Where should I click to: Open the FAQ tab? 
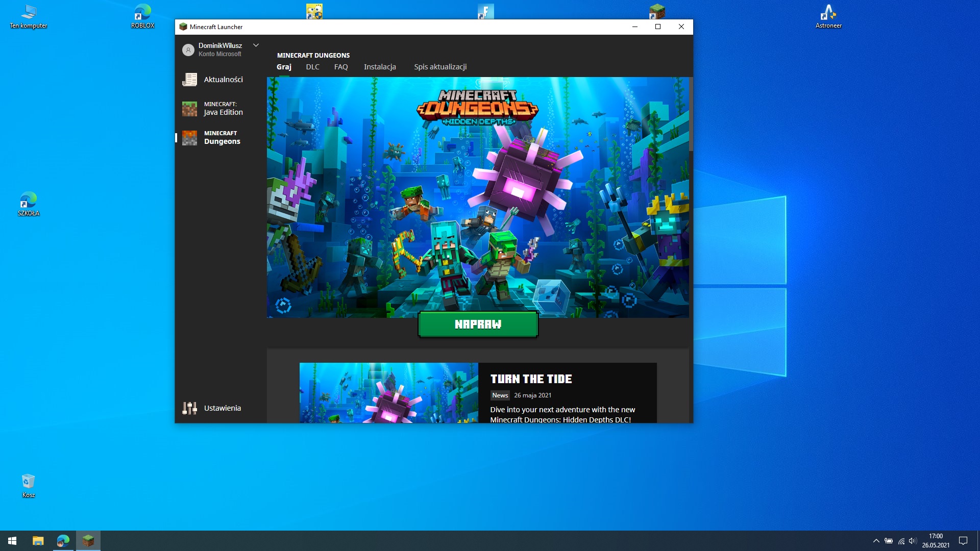click(x=341, y=67)
